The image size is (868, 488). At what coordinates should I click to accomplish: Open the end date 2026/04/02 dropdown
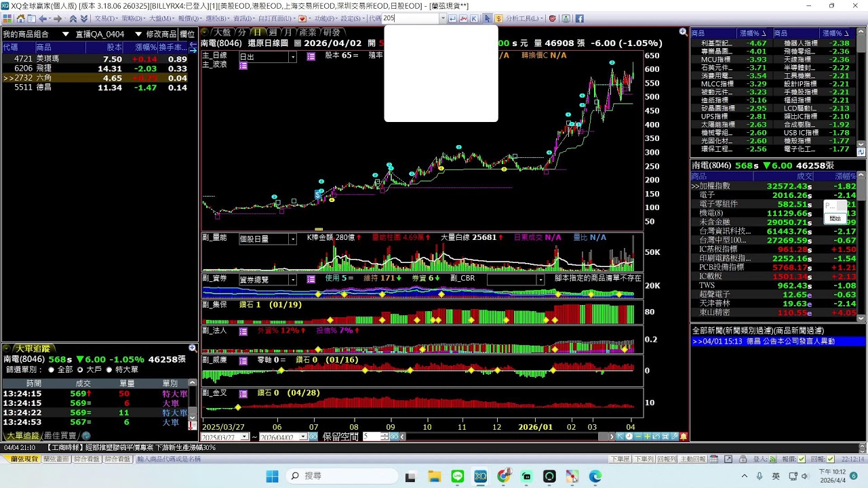[304, 437]
